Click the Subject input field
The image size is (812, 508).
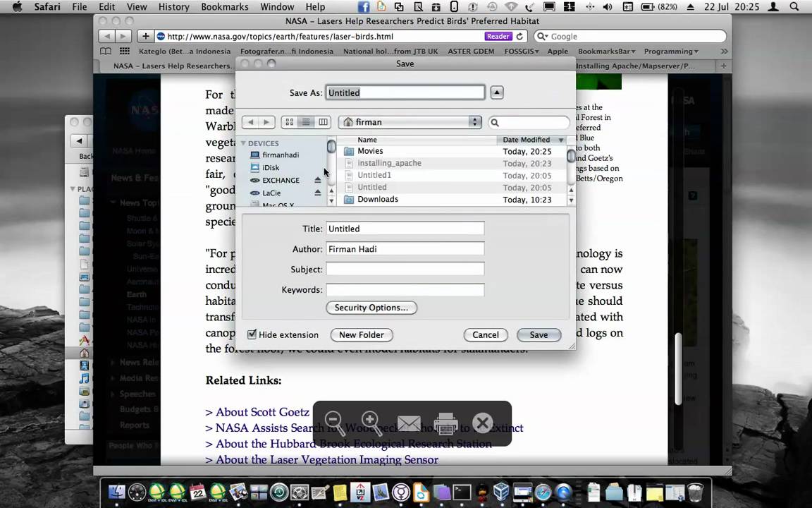tap(405, 269)
